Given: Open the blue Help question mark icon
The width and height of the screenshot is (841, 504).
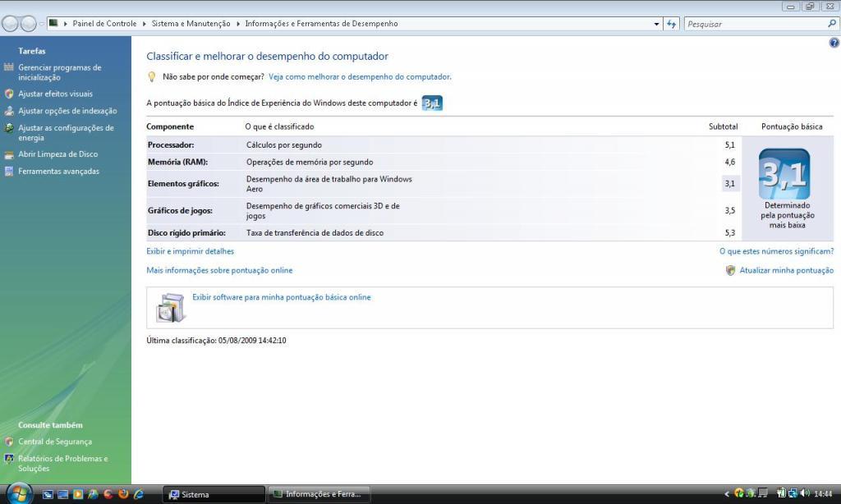Looking at the screenshot, I should coord(834,43).
